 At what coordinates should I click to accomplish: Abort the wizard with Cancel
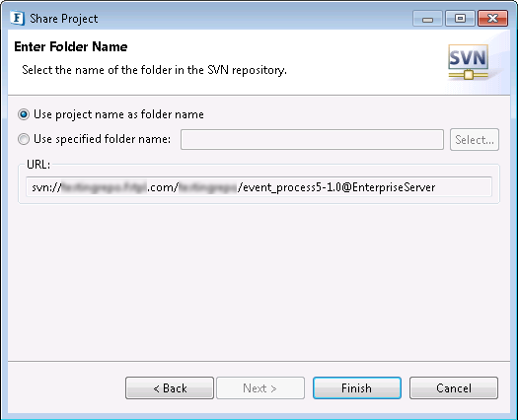coord(454,388)
